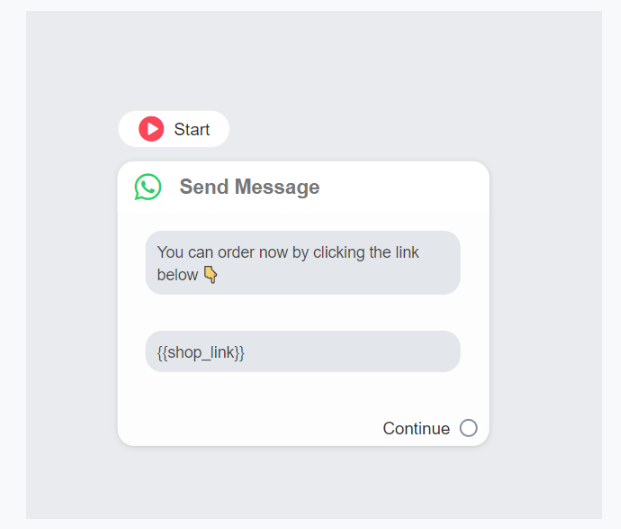Click the empty canvas above the Start node
Screen dimensions: 621x529
300,60
